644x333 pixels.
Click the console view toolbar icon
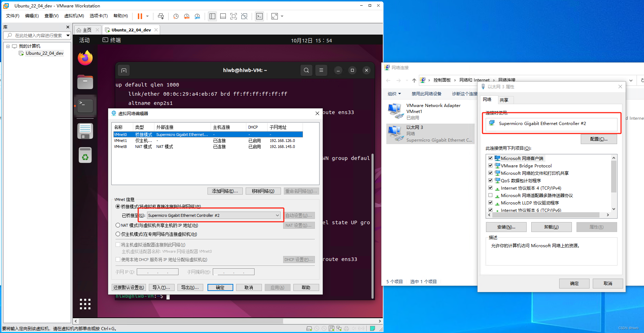tap(259, 16)
